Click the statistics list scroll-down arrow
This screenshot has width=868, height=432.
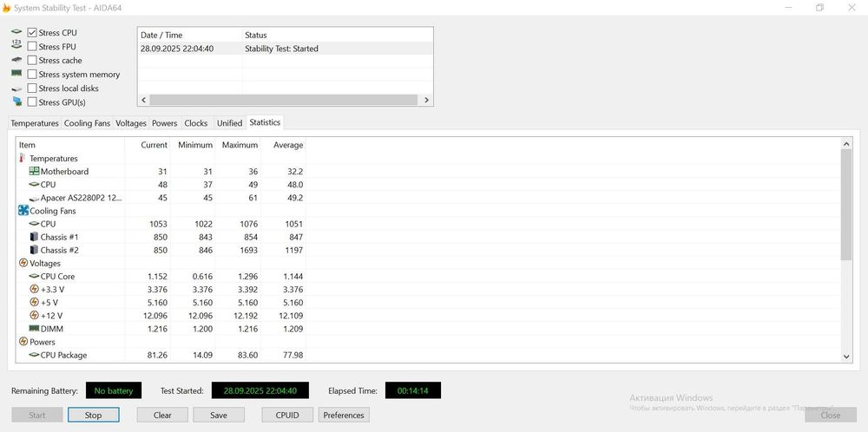(845, 357)
